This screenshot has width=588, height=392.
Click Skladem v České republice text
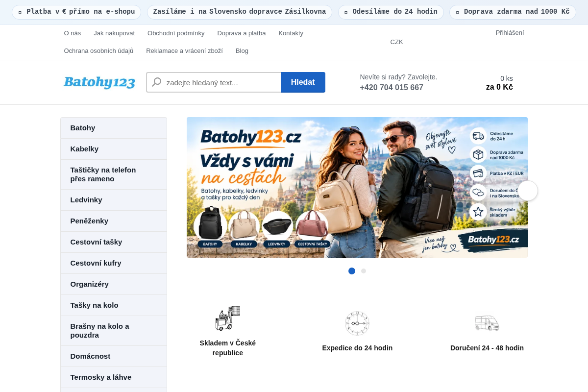click(x=228, y=348)
